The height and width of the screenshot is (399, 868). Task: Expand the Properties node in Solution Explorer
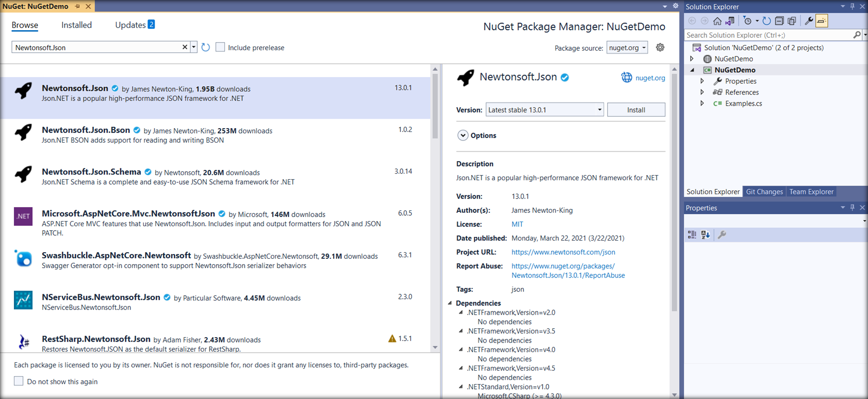click(x=702, y=81)
